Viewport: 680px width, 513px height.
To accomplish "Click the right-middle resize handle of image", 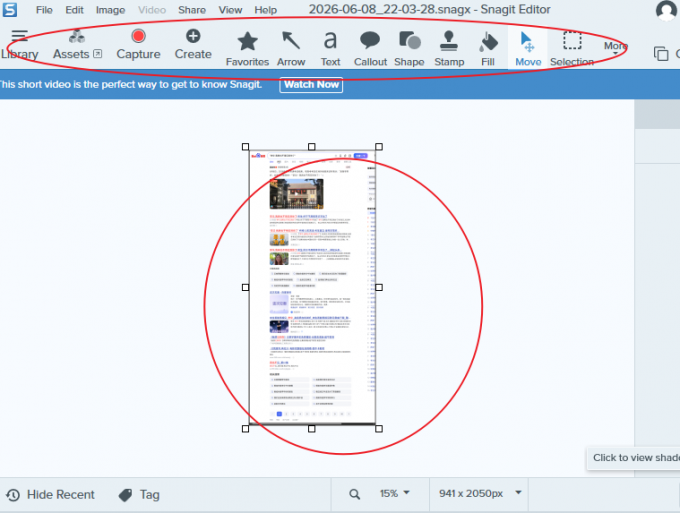I will pos(379,288).
